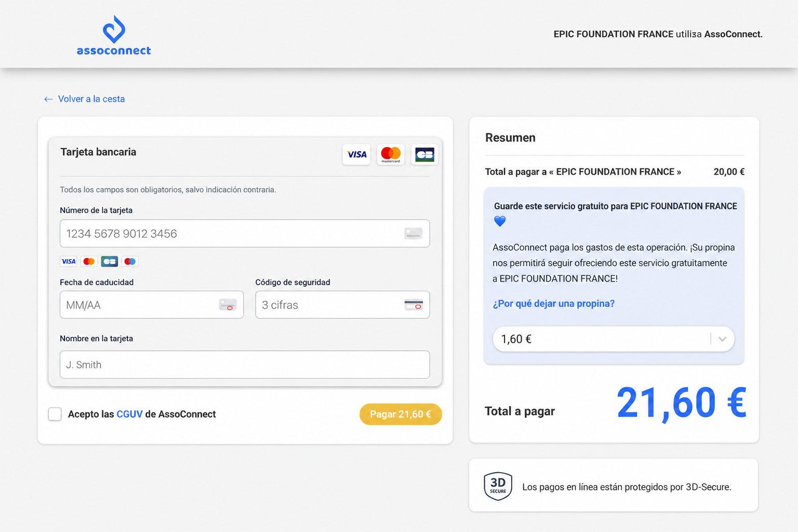
Task: Click the small Maestro icon below card number
Action: click(x=130, y=261)
